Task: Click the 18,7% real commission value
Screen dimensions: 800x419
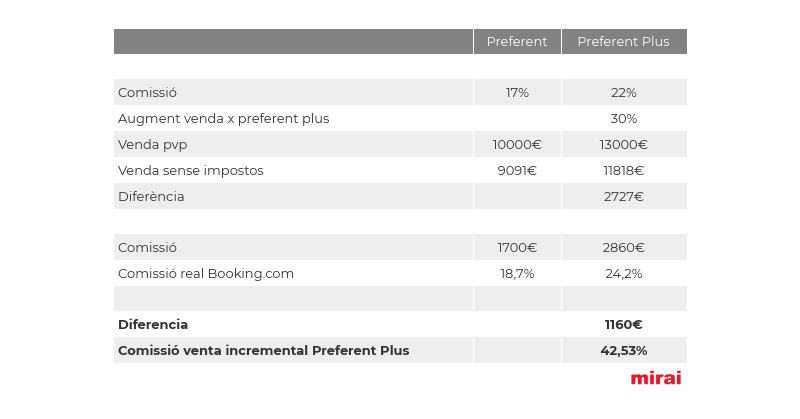Action: tap(517, 274)
